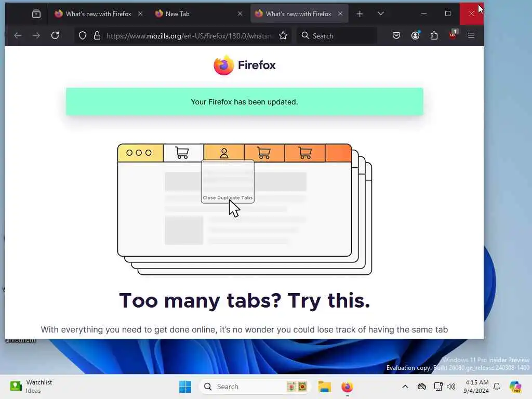Viewport: 532px width, 399px height.
Task: Close the first What's new with Firefox tab
Action: pos(140,14)
